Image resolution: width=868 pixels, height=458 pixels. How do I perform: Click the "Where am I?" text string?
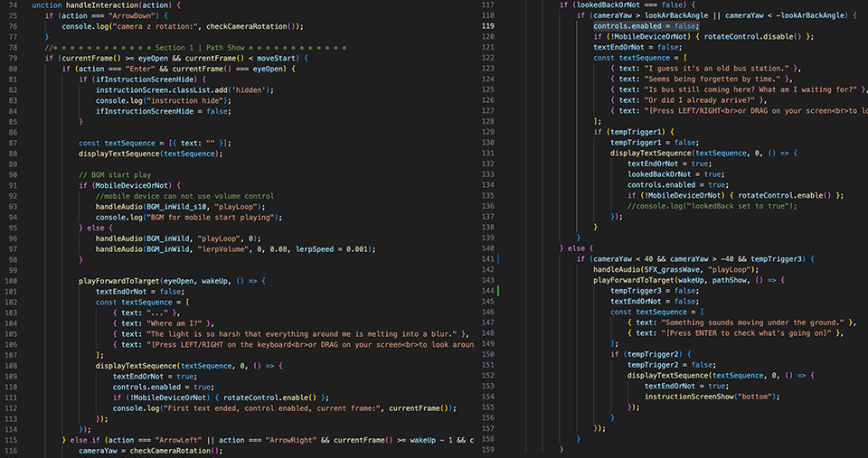click(174, 322)
